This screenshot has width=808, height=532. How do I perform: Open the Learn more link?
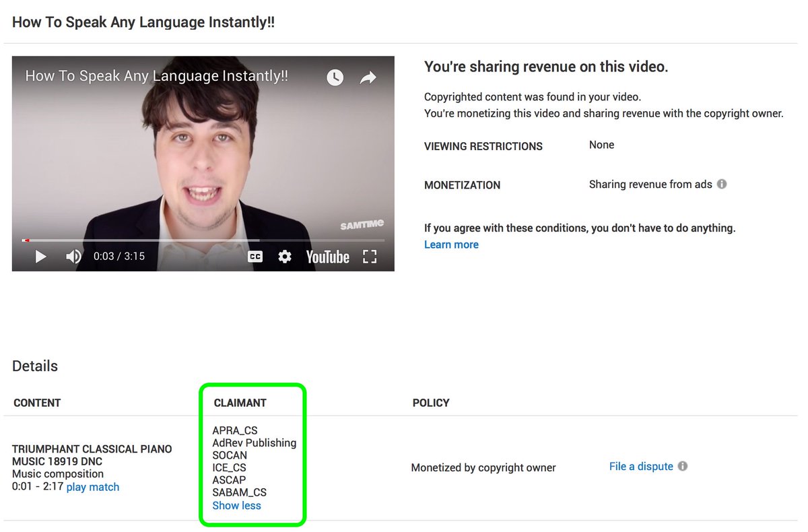tap(451, 244)
